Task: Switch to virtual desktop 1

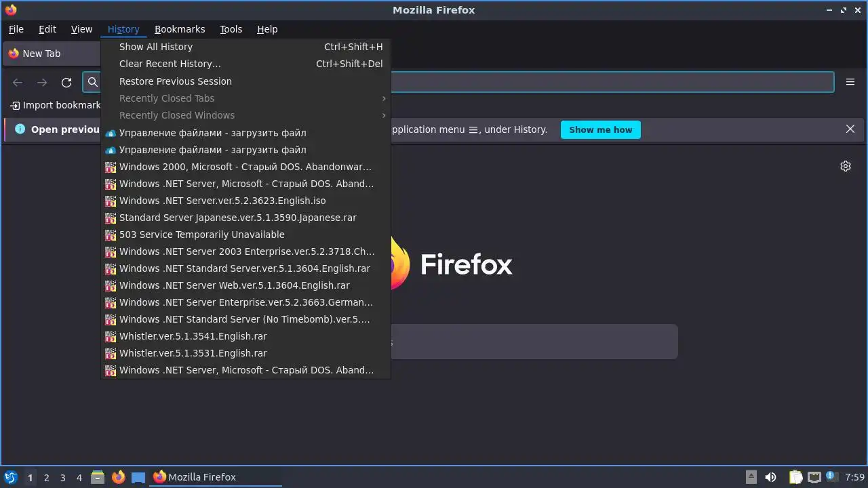Action: click(x=30, y=477)
